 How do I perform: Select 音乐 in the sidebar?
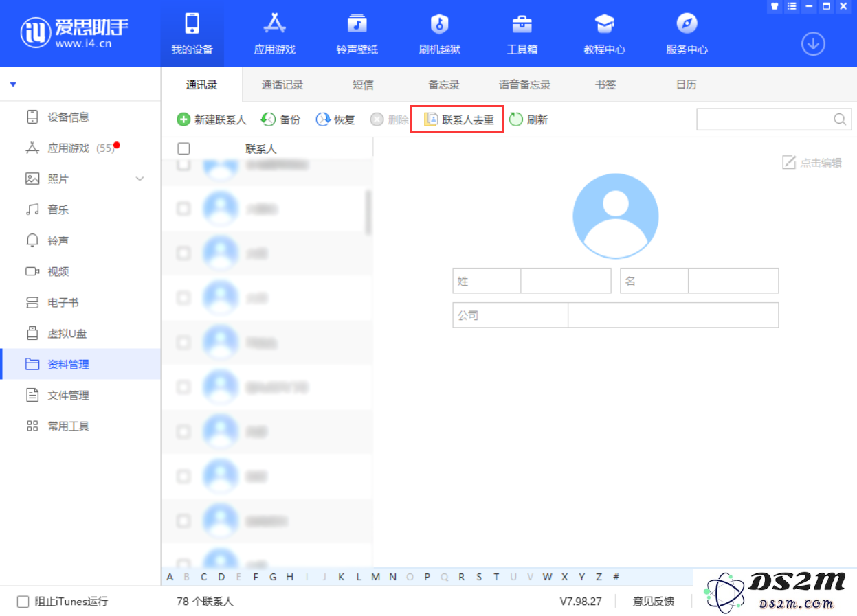[80, 210]
